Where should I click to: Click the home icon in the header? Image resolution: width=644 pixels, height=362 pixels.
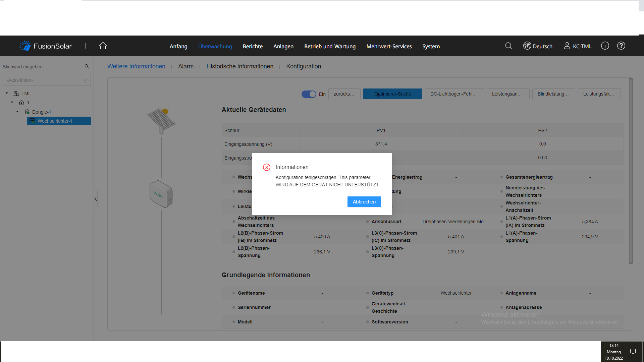point(103,46)
